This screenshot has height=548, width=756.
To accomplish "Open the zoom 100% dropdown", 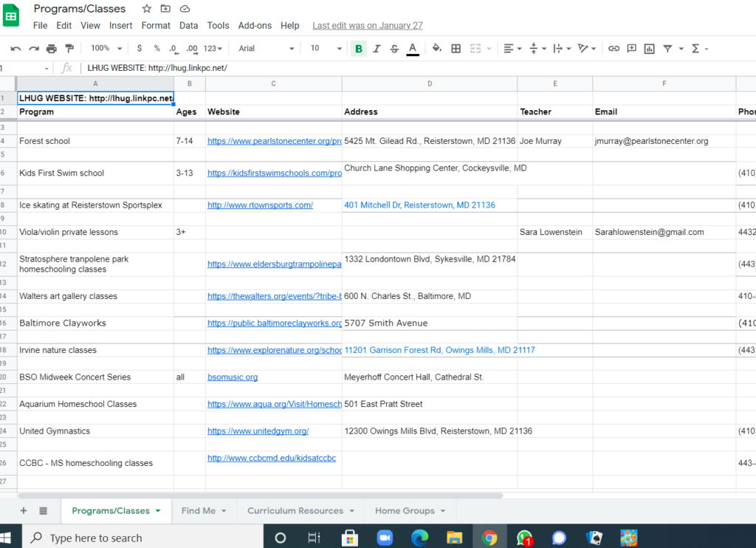I will [x=106, y=48].
